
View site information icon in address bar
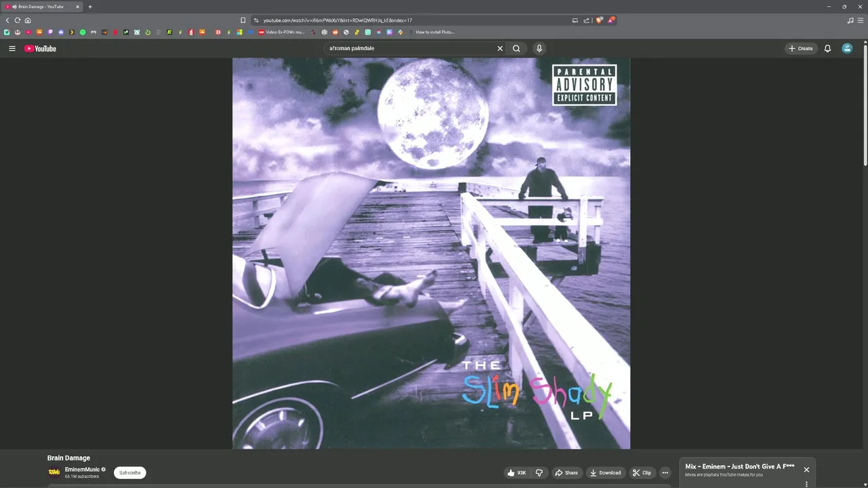coord(256,20)
